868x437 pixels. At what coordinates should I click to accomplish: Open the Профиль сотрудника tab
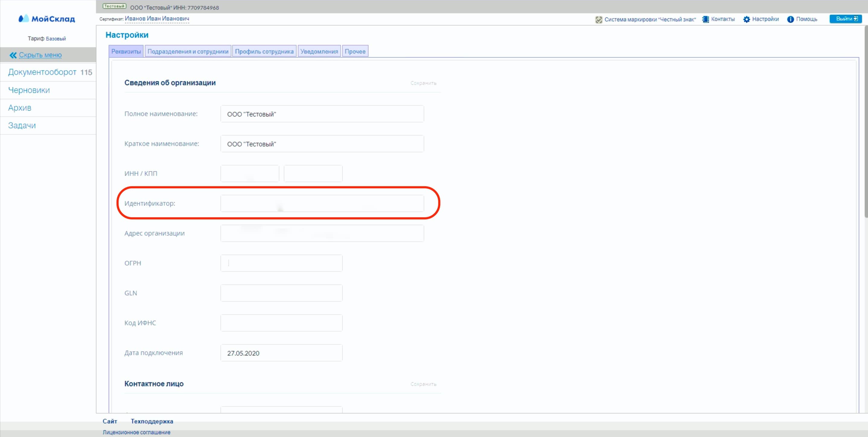pos(264,52)
